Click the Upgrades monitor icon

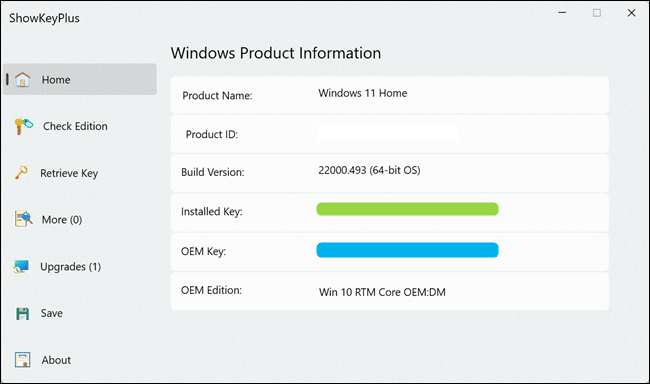tap(21, 267)
